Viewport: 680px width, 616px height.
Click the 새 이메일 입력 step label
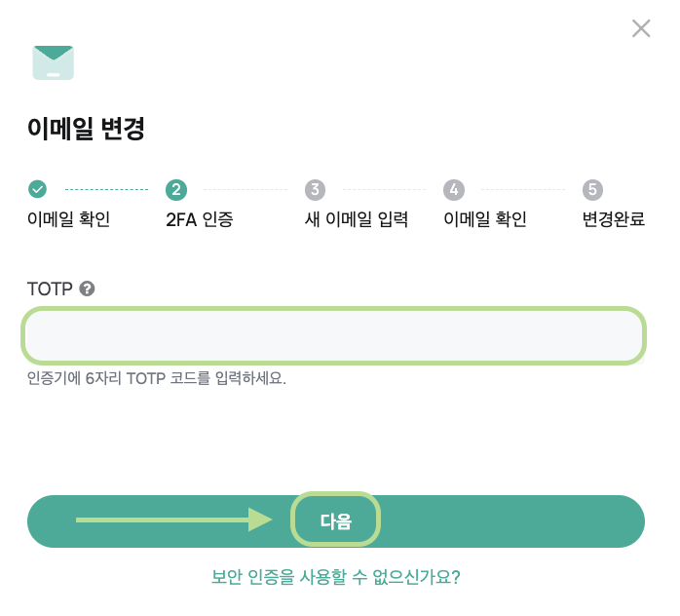(x=357, y=219)
